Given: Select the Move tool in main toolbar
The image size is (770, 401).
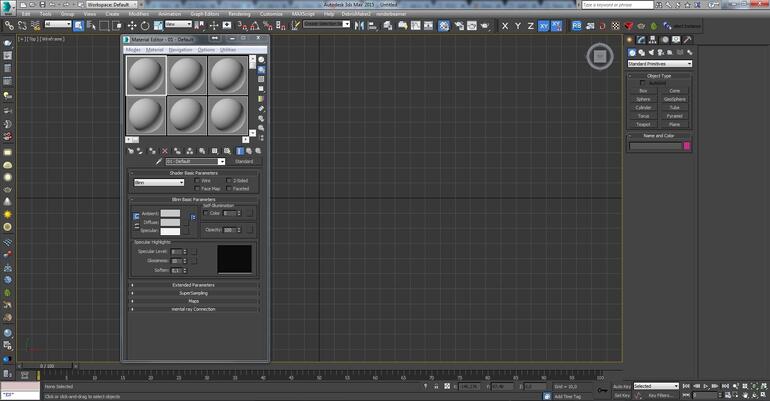Looking at the screenshot, I should (132, 26).
